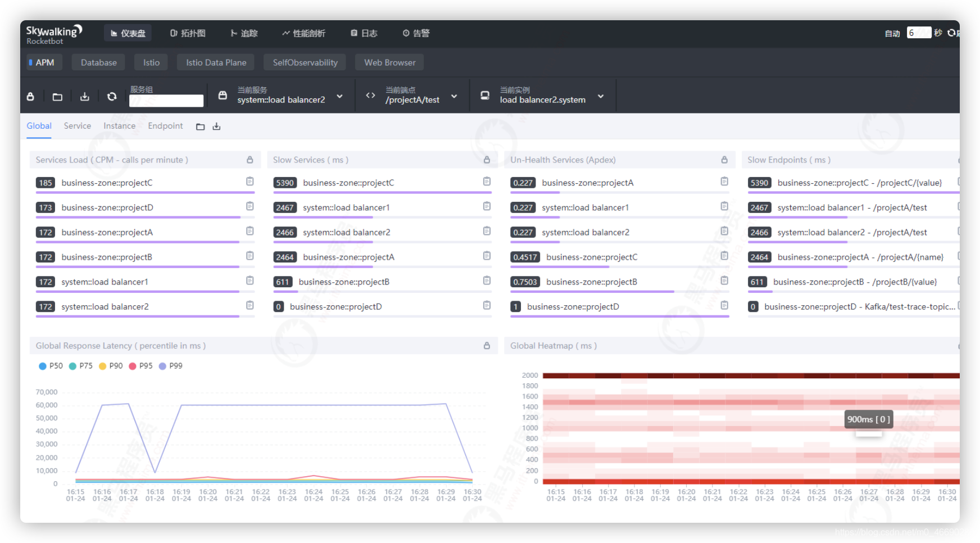Image resolution: width=980 pixels, height=543 pixels.
Task: Copy system::load balancer1 in Slow Services list
Action: pyautogui.click(x=487, y=206)
